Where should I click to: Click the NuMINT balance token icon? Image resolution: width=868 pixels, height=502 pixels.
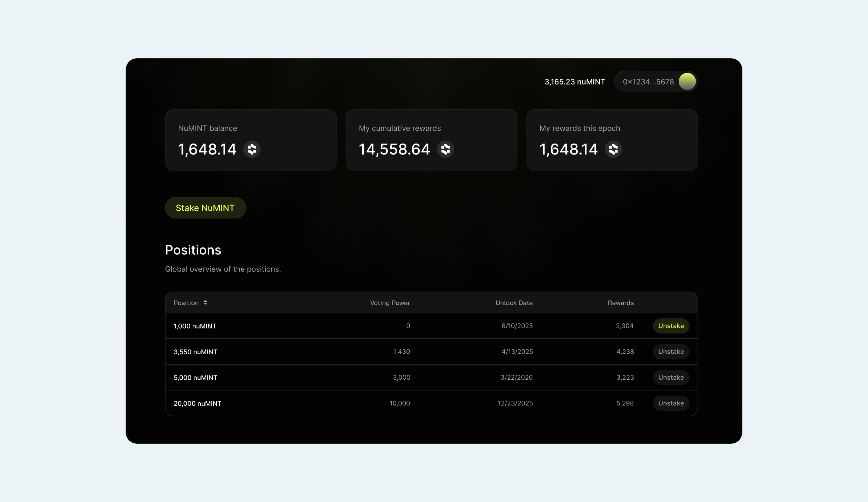pos(252,149)
